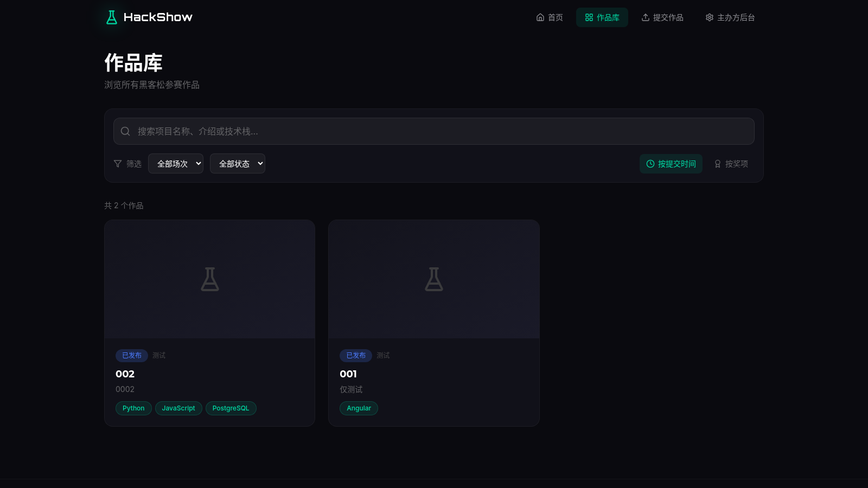
Task: Click the 仅测试 description text
Action: click(x=351, y=389)
